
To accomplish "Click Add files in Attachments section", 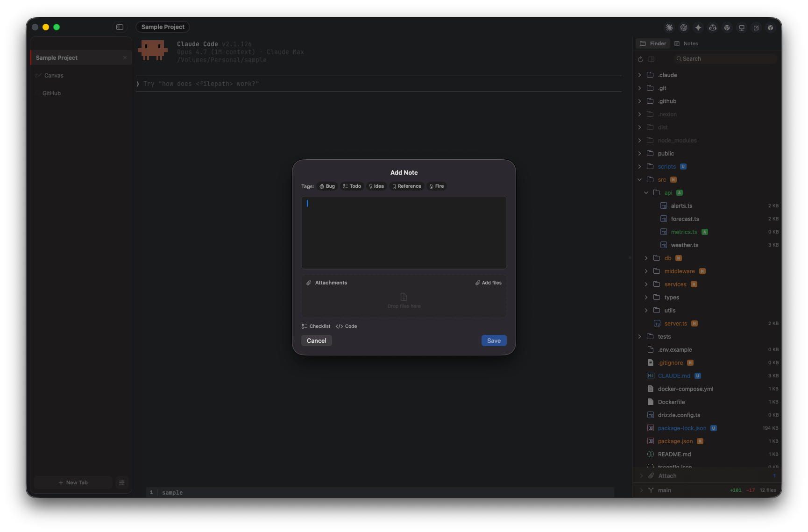I will coord(489,283).
